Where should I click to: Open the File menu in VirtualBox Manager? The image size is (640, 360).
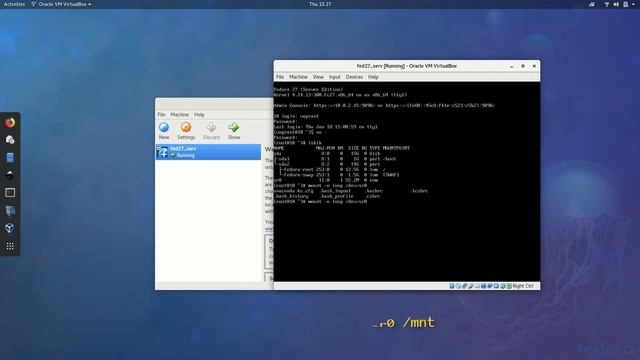(161, 115)
